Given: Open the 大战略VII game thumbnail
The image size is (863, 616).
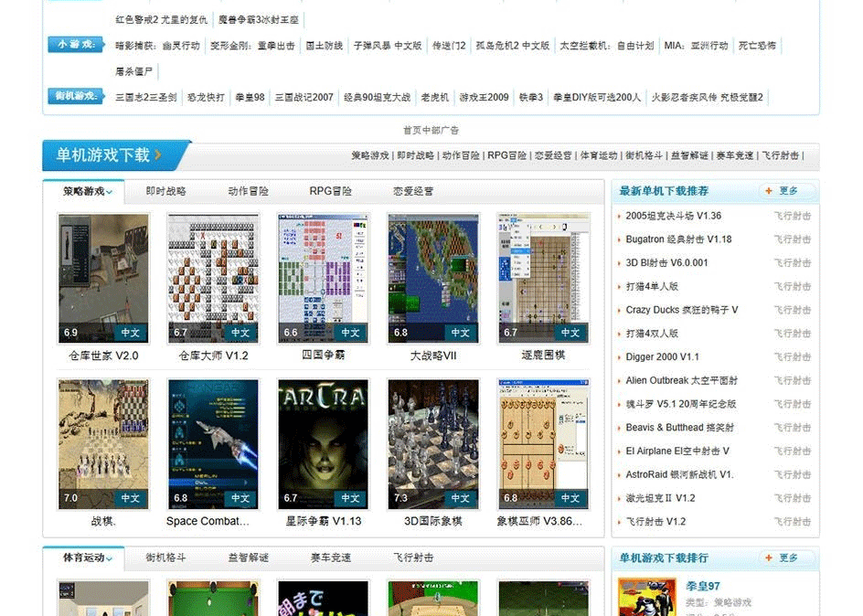Looking at the screenshot, I should 433,279.
